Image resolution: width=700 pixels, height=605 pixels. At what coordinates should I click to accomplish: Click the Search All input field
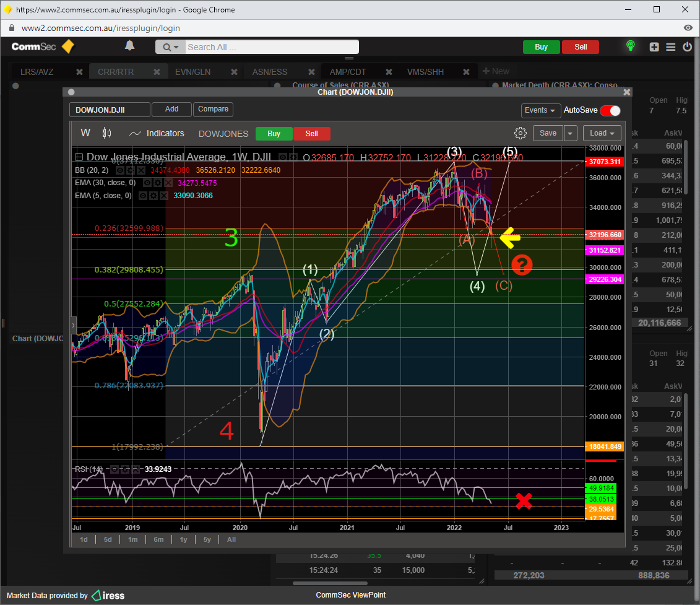[x=272, y=47]
